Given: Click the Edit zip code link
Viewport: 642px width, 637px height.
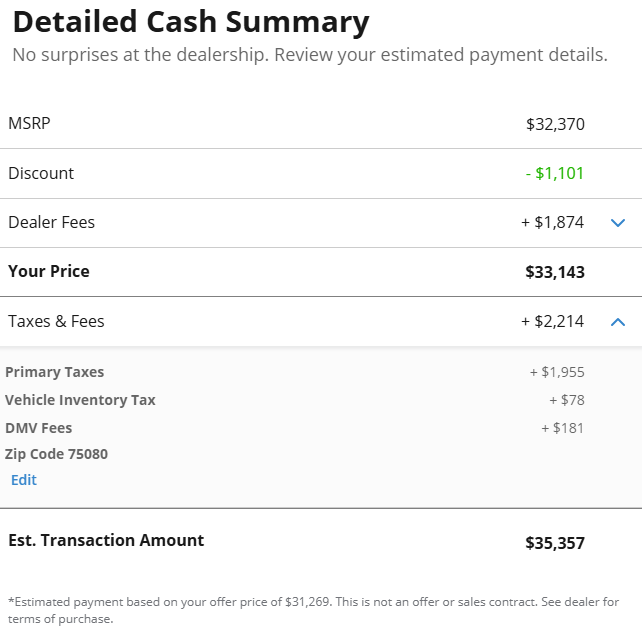Looking at the screenshot, I should pyautogui.click(x=24, y=480).
